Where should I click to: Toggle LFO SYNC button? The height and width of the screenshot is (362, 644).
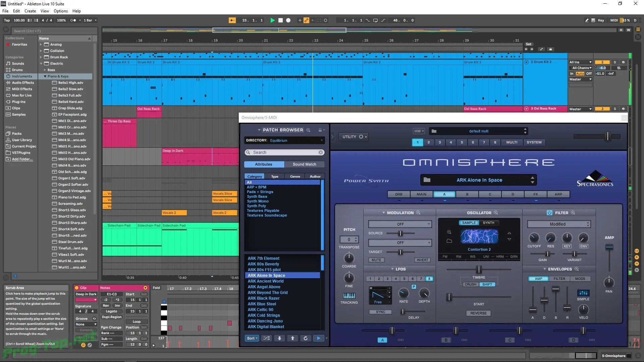click(380, 312)
